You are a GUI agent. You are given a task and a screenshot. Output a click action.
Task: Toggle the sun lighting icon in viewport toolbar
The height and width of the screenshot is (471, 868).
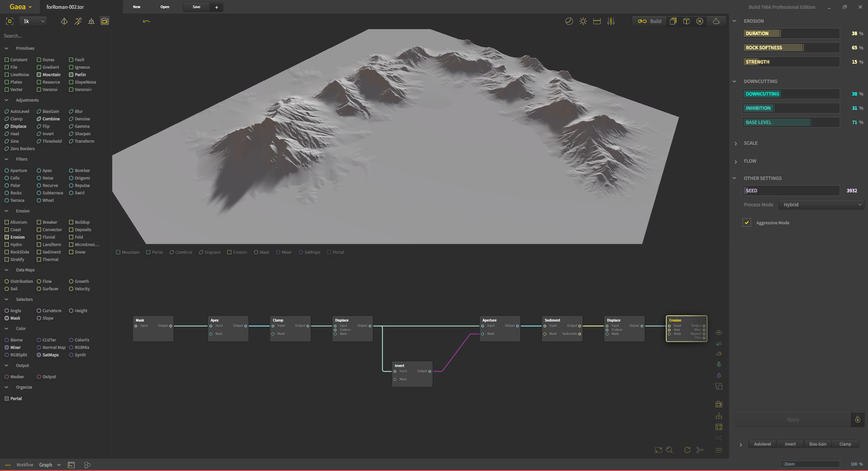coord(583,21)
